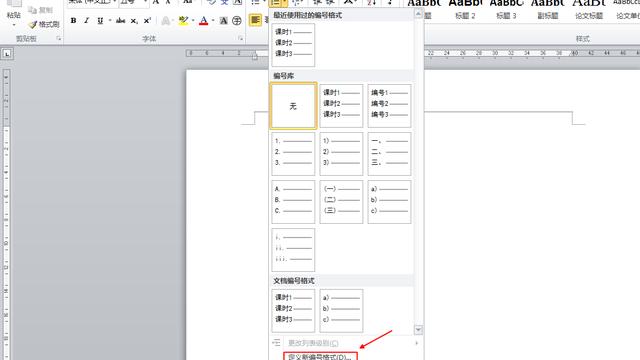
Task: Apply the yellow text highlight color
Action: (x=183, y=20)
